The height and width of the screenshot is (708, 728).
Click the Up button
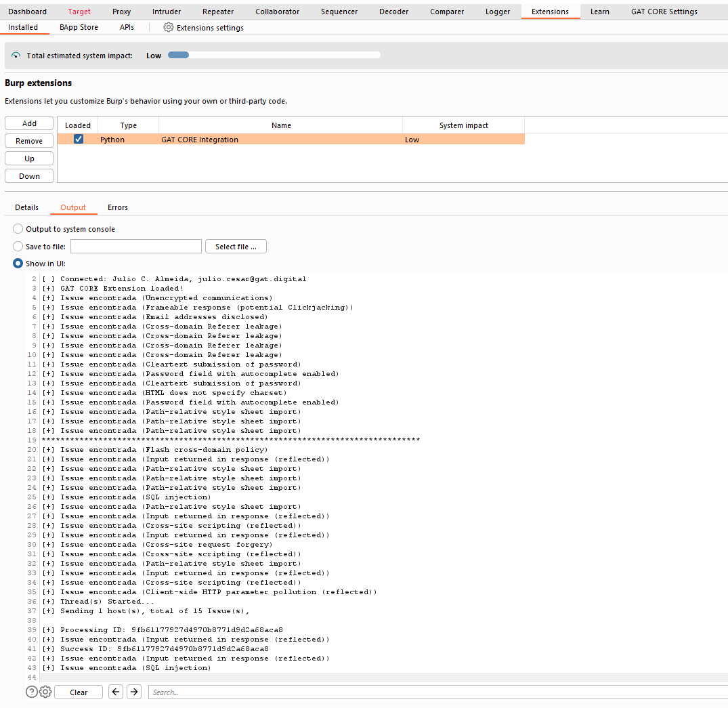click(x=29, y=159)
